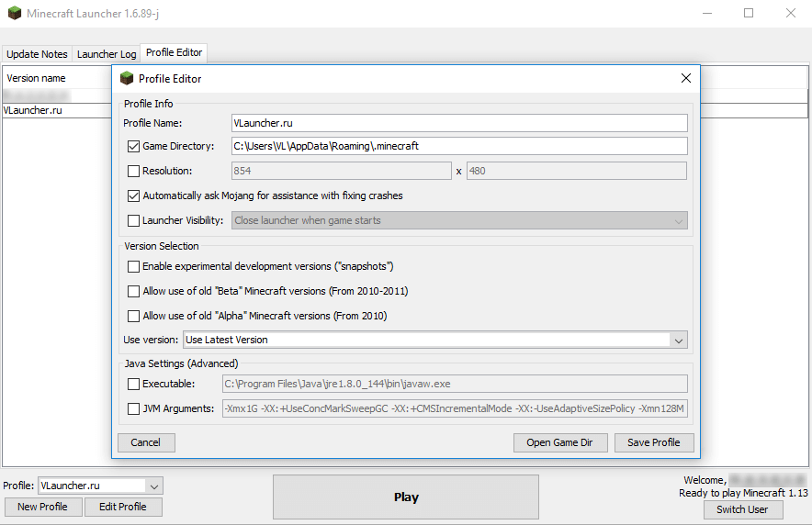Switch to the Update Notes tab
The height and width of the screenshot is (525, 812).
tap(37, 54)
